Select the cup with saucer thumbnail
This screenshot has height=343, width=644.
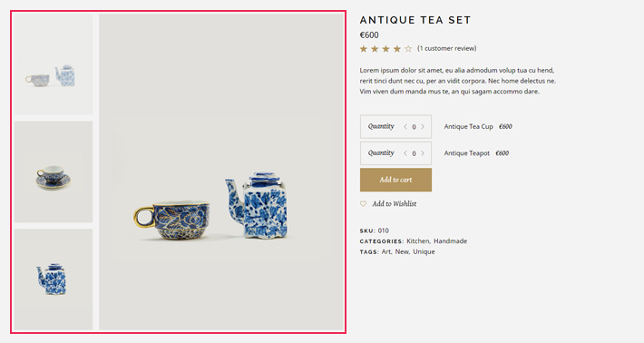pyautogui.click(x=54, y=171)
